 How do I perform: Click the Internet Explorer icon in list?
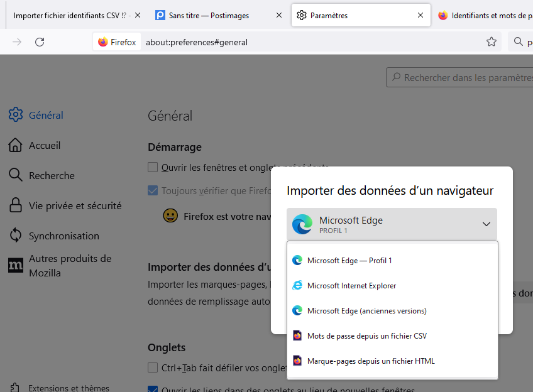click(x=297, y=285)
